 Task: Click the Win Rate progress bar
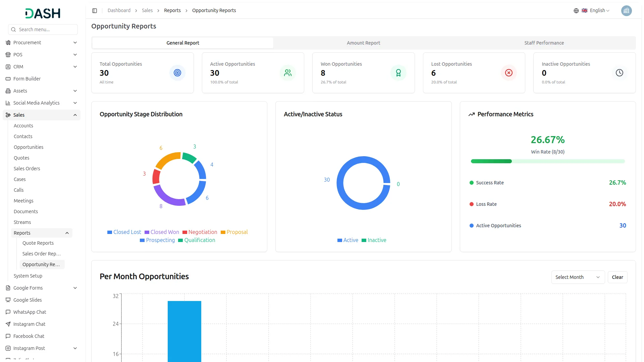pos(547,162)
